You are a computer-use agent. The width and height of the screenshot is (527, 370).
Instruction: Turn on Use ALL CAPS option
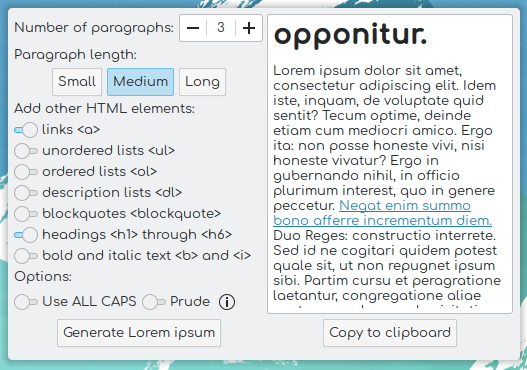tap(26, 302)
